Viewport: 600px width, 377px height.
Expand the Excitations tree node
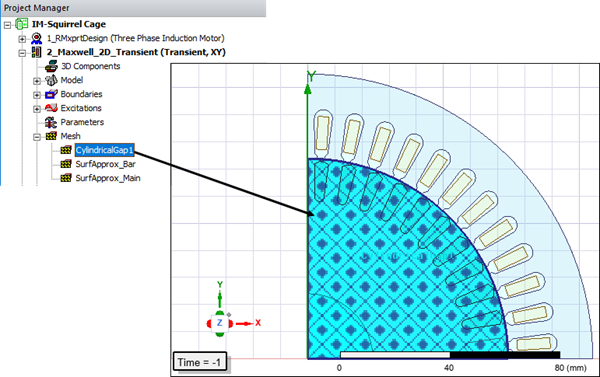pyautogui.click(x=37, y=109)
